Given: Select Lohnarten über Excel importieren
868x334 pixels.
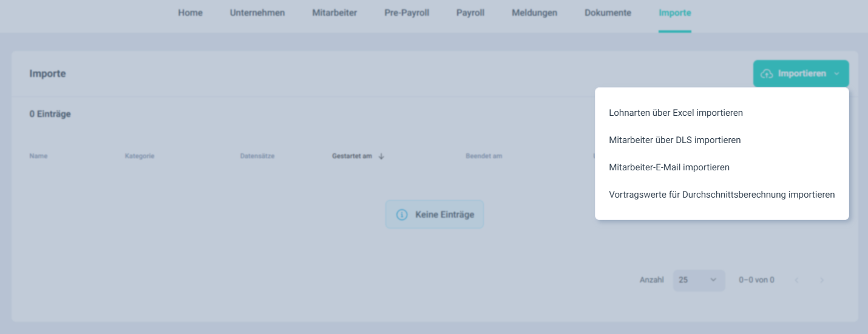Looking at the screenshot, I should coord(676,113).
